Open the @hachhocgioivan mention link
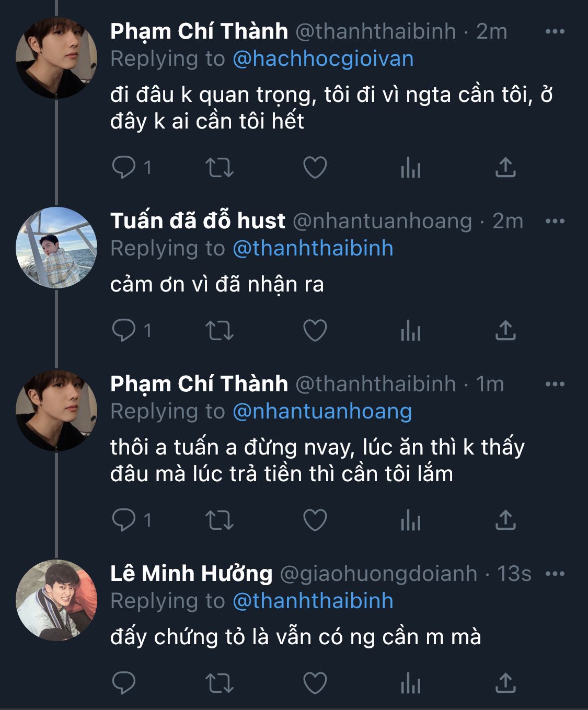Viewport: 588px width, 710px height. coord(322,59)
